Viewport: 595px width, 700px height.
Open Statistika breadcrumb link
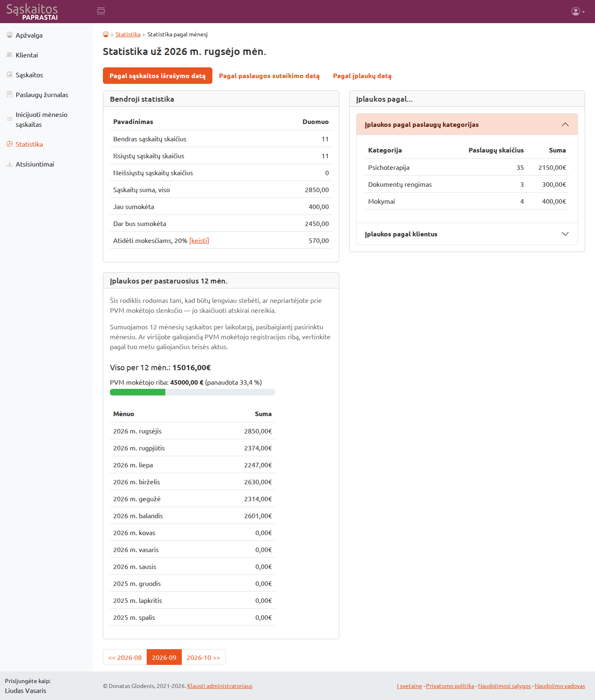tap(128, 34)
